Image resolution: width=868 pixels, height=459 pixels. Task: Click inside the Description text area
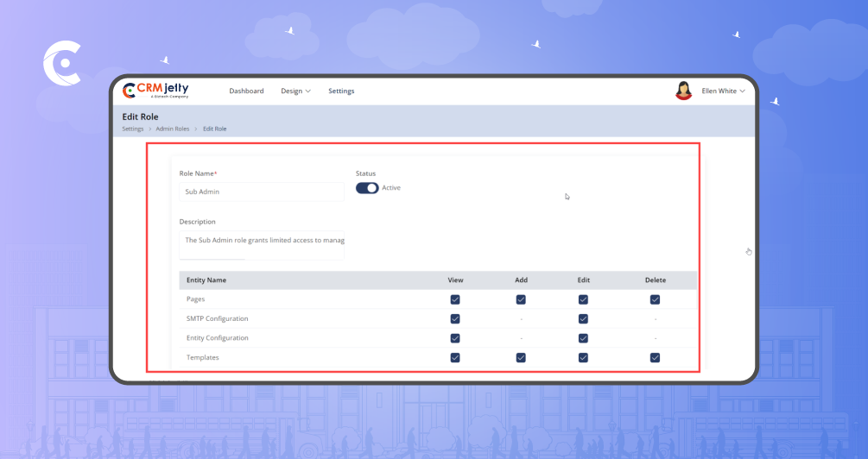[262, 243]
